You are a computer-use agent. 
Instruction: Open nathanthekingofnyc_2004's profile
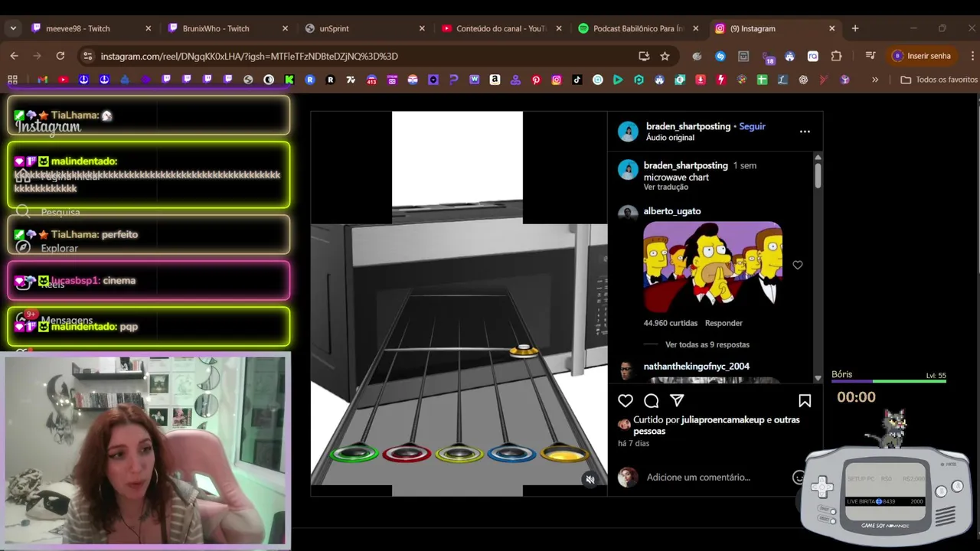tap(697, 367)
